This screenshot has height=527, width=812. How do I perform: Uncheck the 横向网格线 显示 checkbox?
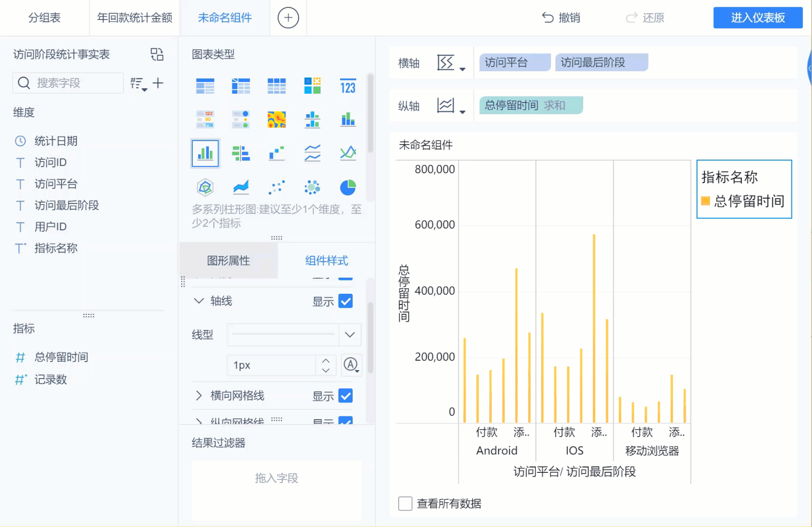tap(345, 396)
